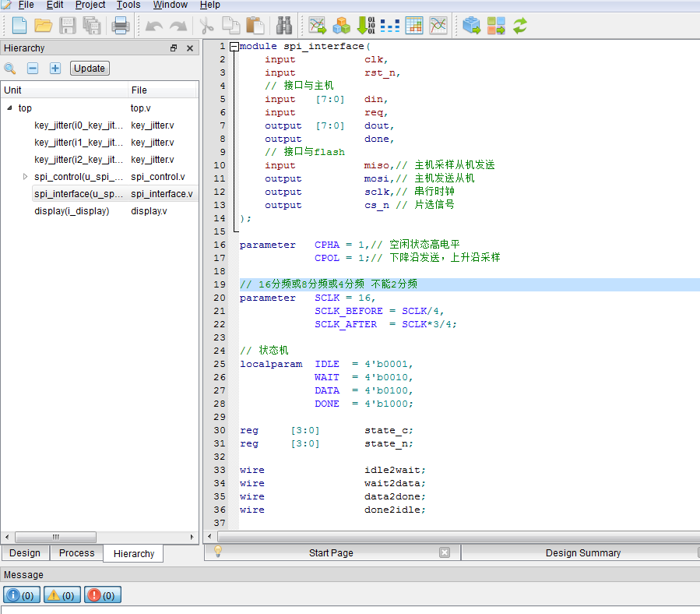Toggle the warning message filter button
700x614 pixels.
(62, 595)
